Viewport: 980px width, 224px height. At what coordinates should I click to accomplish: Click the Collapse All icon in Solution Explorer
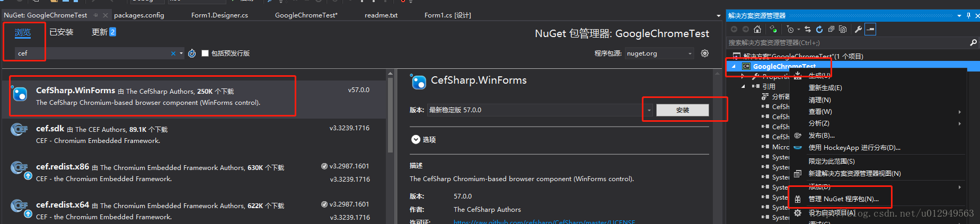831,29
